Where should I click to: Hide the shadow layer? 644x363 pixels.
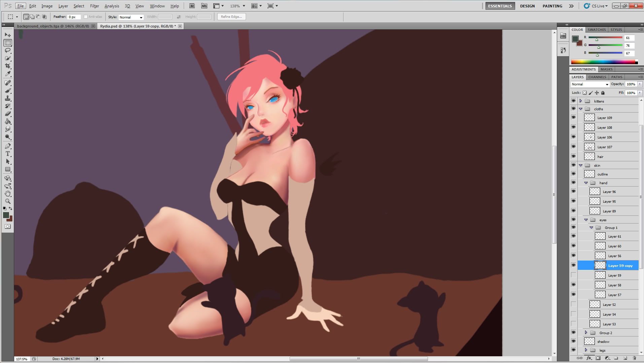[x=574, y=341]
